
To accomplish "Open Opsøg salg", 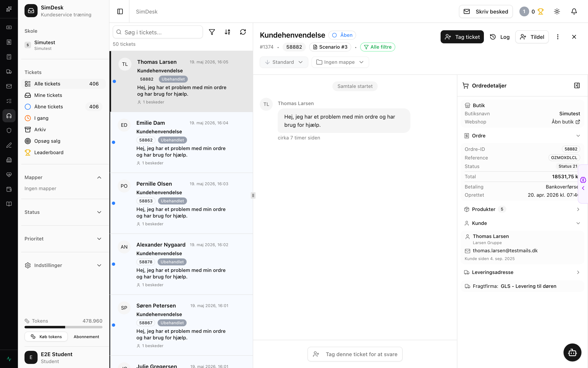I will click(x=63, y=141).
